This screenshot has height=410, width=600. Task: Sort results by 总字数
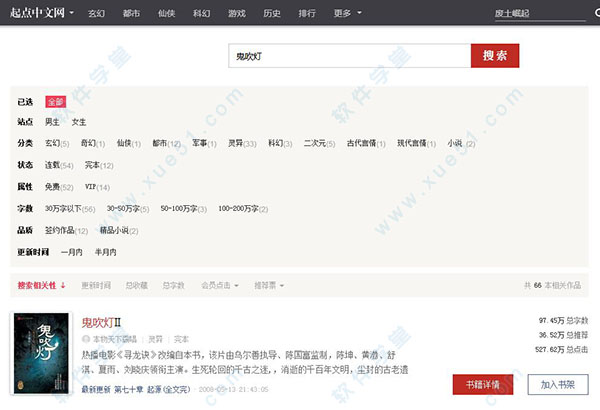173,285
